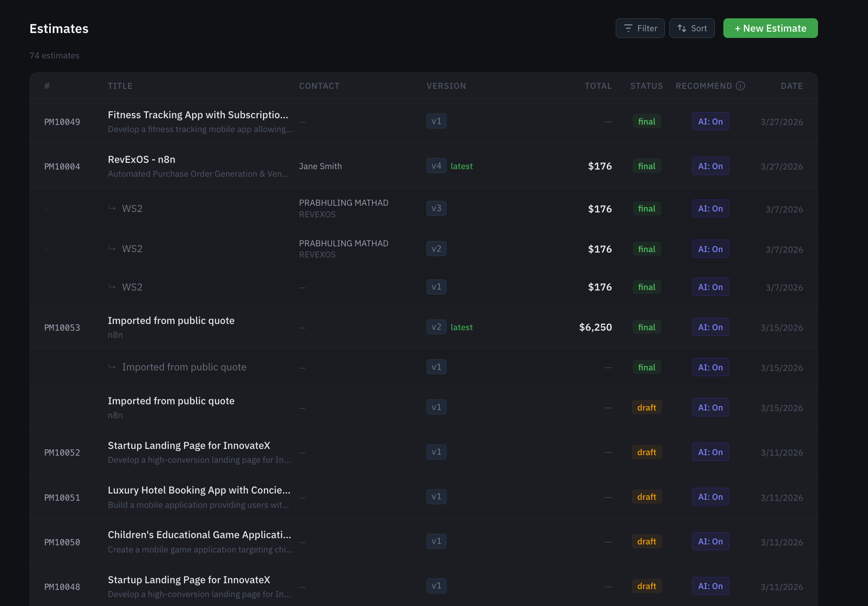Click the Sort arrows icon
Image resolution: width=868 pixels, height=606 pixels.
tap(681, 28)
